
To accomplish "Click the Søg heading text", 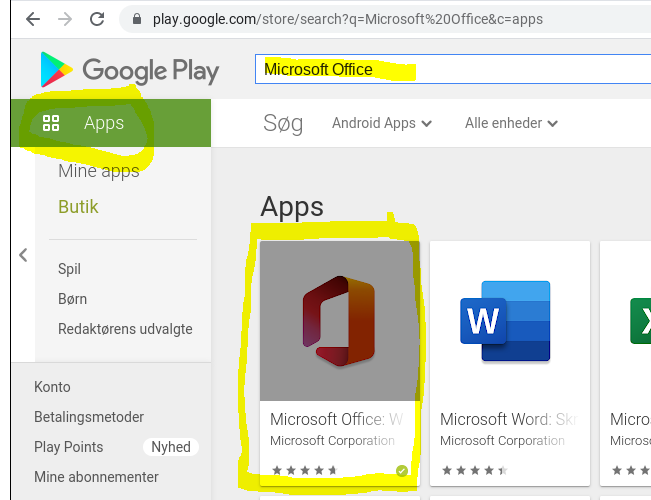I will coord(283,123).
